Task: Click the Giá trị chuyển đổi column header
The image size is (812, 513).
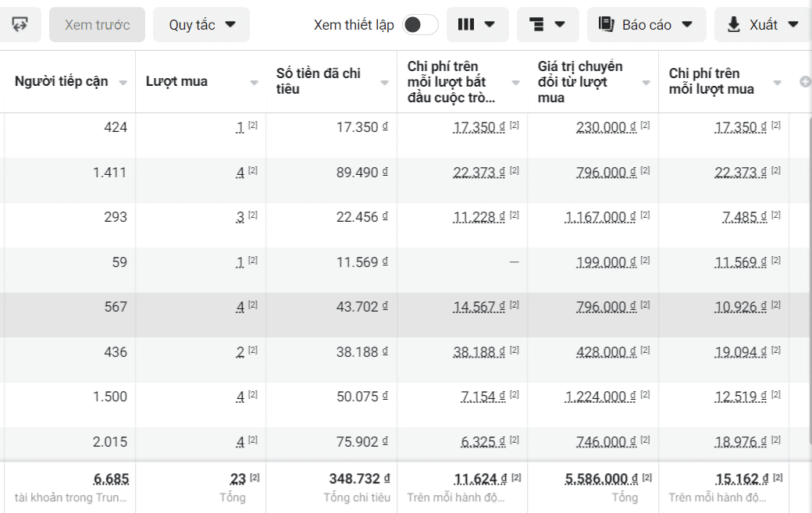Action: 580,81
